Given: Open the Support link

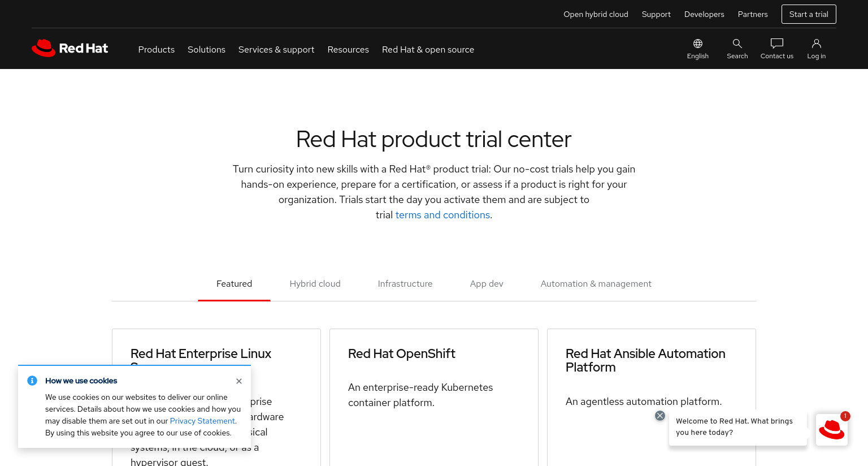Looking at the screenshot, I should pos(656,14).
